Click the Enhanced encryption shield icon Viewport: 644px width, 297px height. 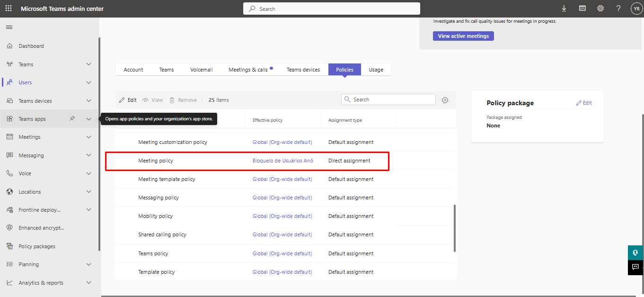[9, 228]
